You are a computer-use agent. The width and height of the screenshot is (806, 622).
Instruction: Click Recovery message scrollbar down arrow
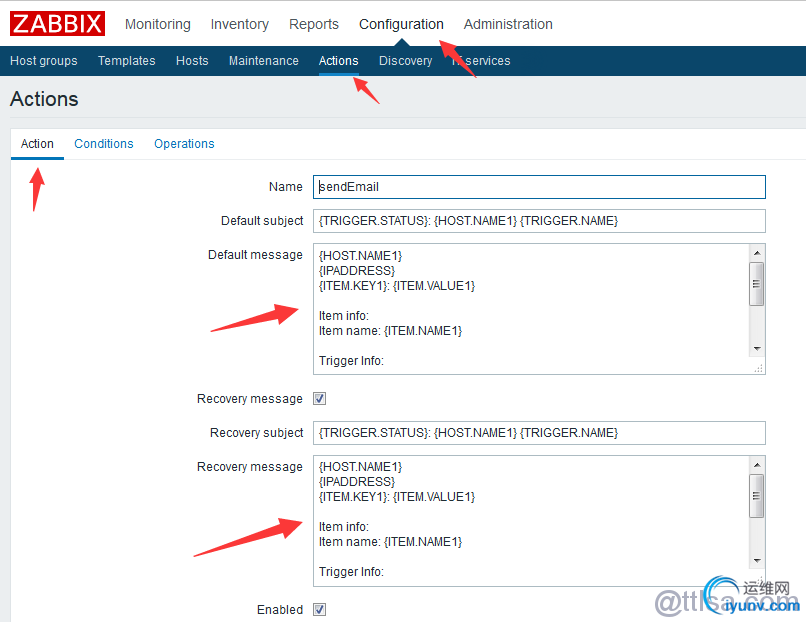[757, 560]
